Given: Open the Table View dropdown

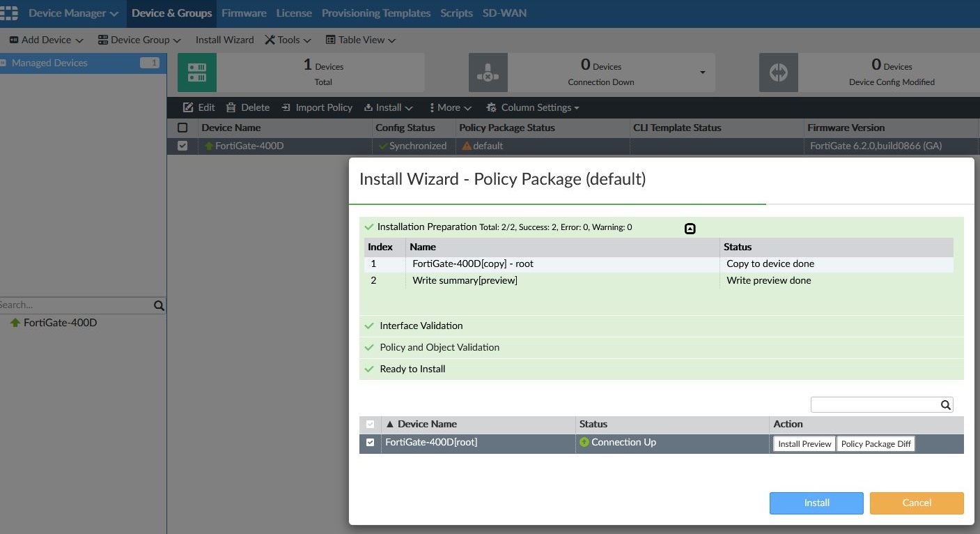Looking at the screenshot, I should [x=361, y=40].
